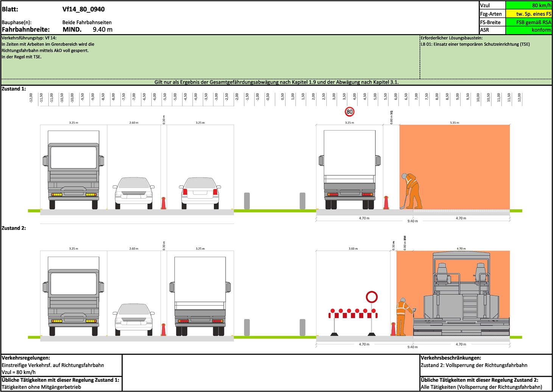The height and width of the screenshot is (392, 553).
Task: Select the traffic cone beside the Zustand 1 worker
Action: click(x=386, y=202)
